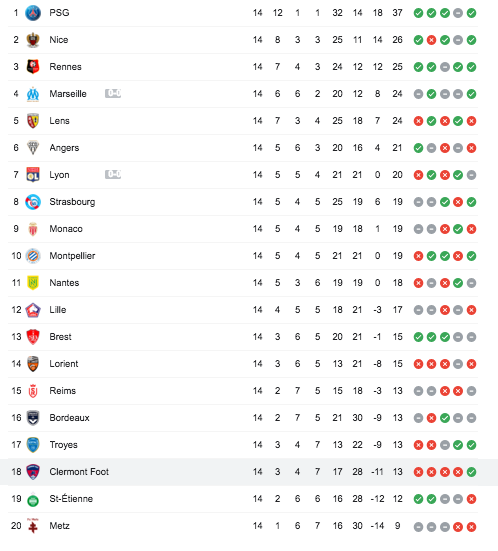Click PSG's points total of 37
The image size is (498, 551).
397,13
